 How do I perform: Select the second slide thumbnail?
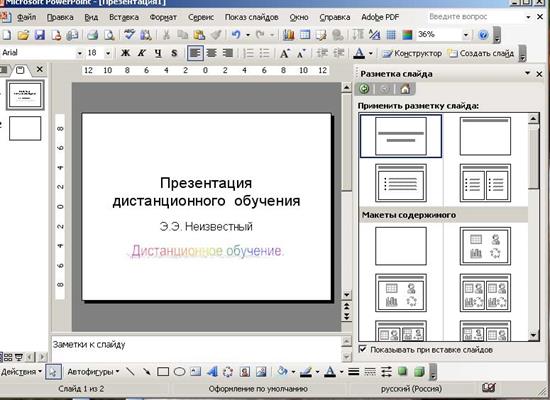point(25,128)
